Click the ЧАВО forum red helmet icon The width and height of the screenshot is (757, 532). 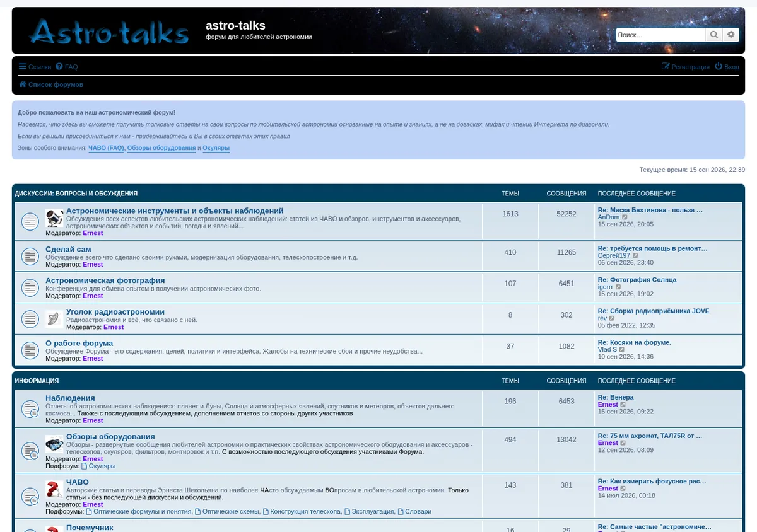pyautogui.click(x=54, y=489)
